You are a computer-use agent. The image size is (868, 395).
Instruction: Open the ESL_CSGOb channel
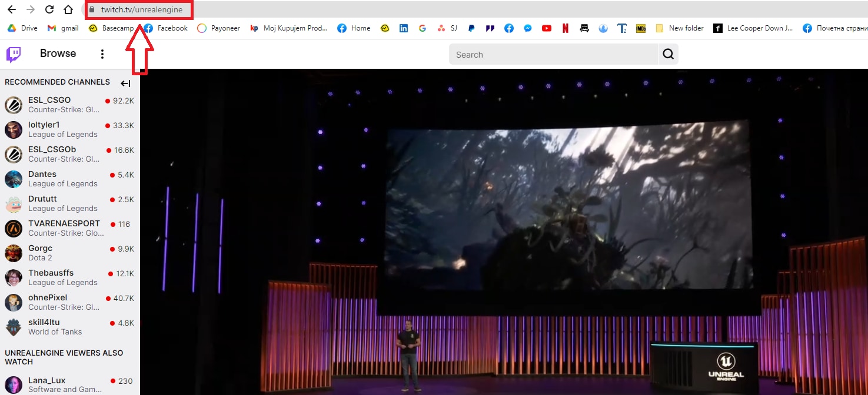(x=69, y=154)
